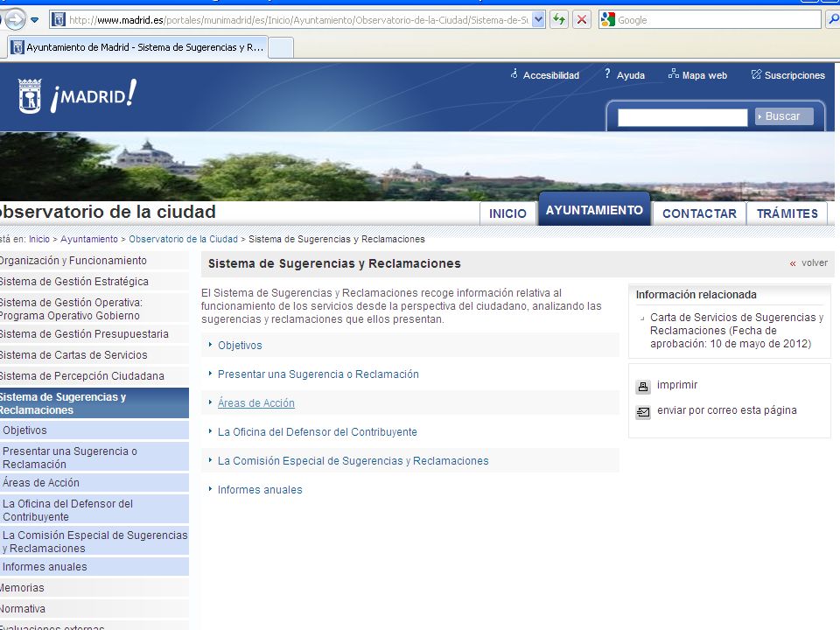840x630 pixels.
Task: Click Inicio in the breadcrumb
Action: coord(39,239)
